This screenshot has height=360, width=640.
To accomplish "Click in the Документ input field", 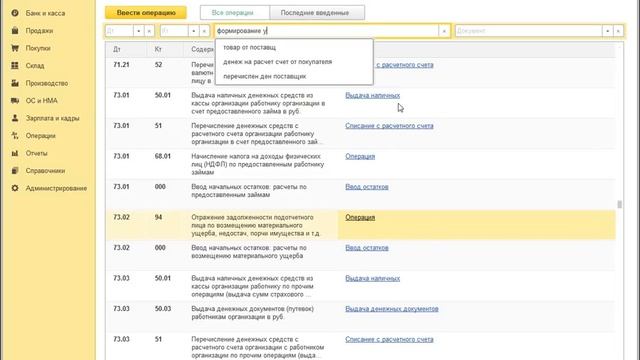I will (529, 31).
